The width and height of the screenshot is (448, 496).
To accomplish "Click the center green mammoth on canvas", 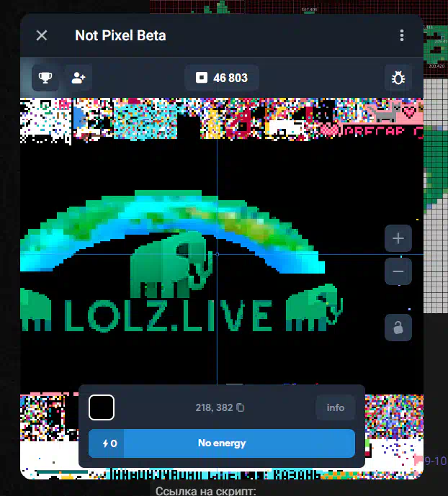I will [171, 264].
